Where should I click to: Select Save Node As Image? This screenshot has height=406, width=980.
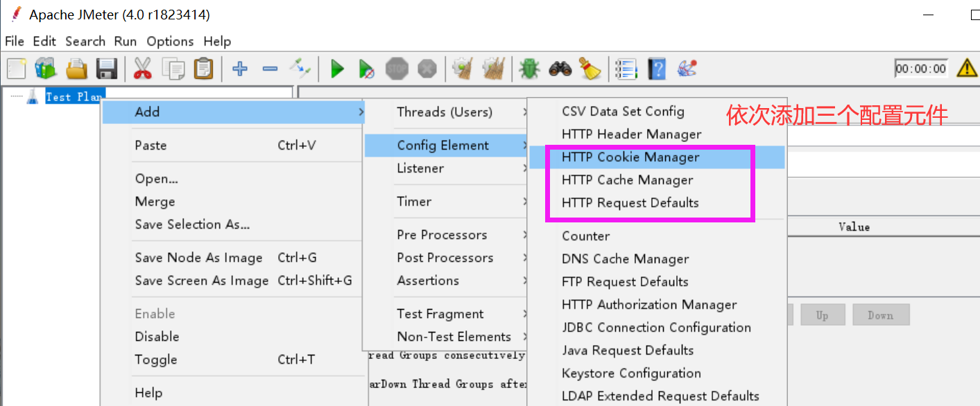coord(234,258)
